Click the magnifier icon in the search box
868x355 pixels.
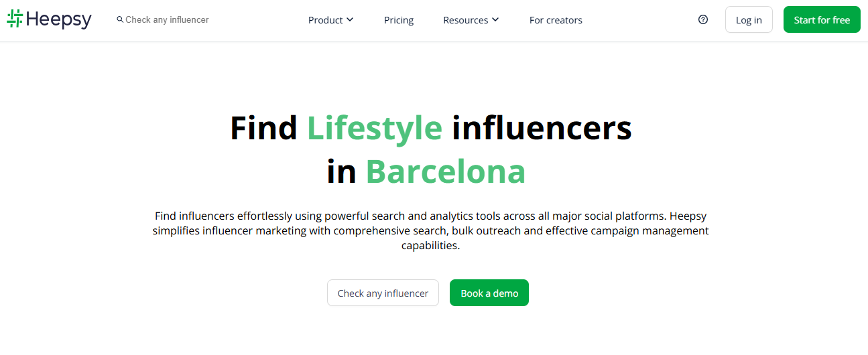click(x=120, y=20)
